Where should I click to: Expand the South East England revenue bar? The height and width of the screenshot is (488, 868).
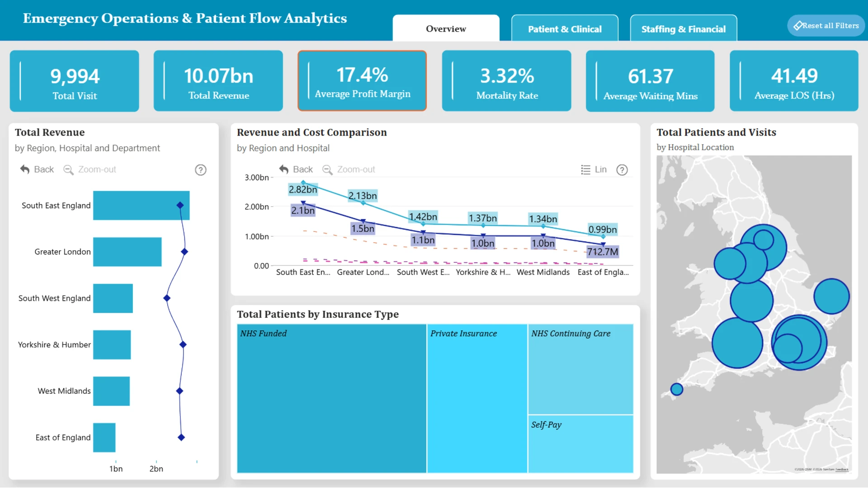141,206
